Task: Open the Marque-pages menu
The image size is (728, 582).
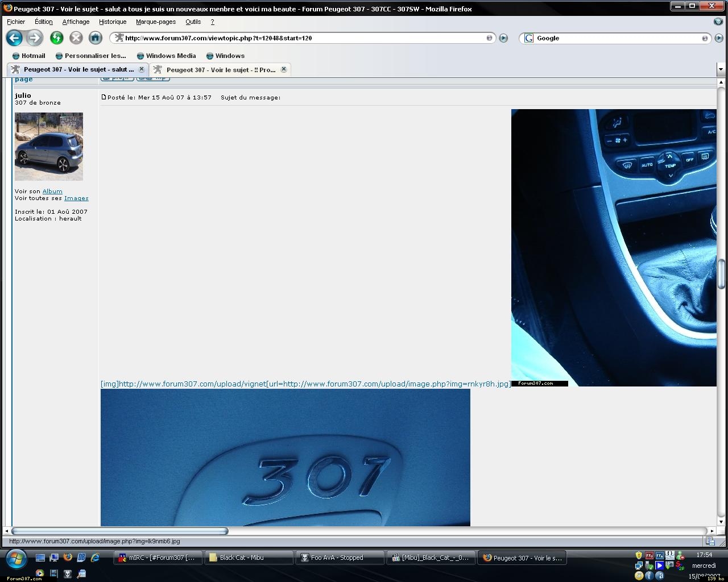Action: (x=155, y=22)
